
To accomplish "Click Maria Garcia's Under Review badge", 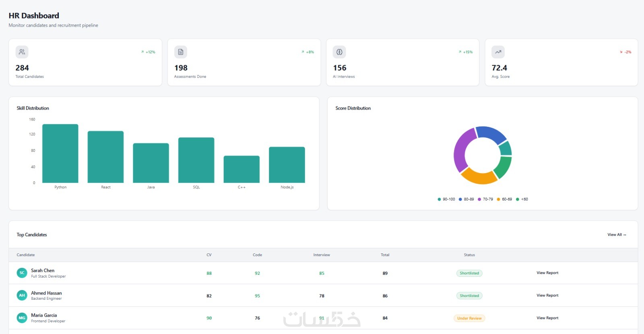I will (x=469, y=318).
